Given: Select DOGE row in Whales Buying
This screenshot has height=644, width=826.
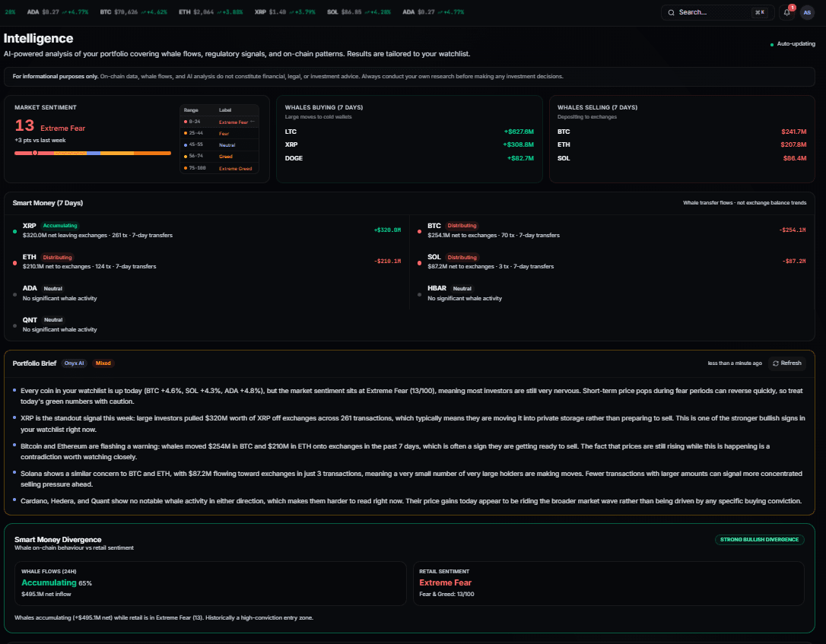Looking at the screenshot, I should [x=409, y=158].
